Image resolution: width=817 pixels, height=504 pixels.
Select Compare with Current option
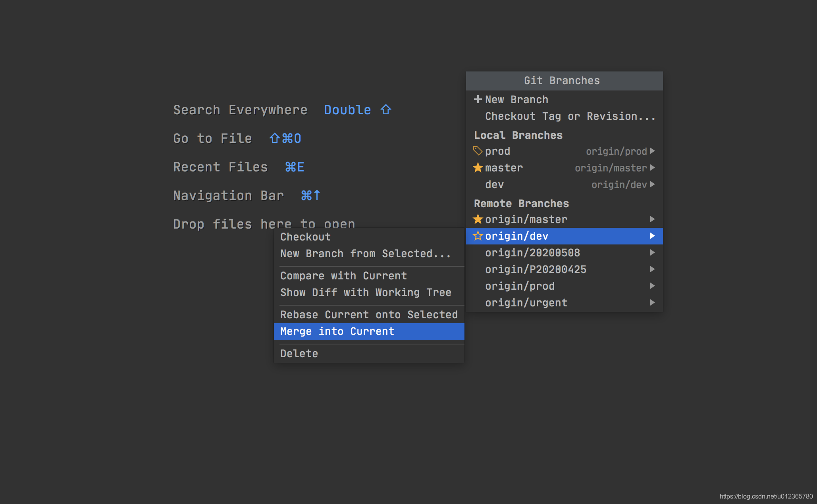(x=343, y=276)
